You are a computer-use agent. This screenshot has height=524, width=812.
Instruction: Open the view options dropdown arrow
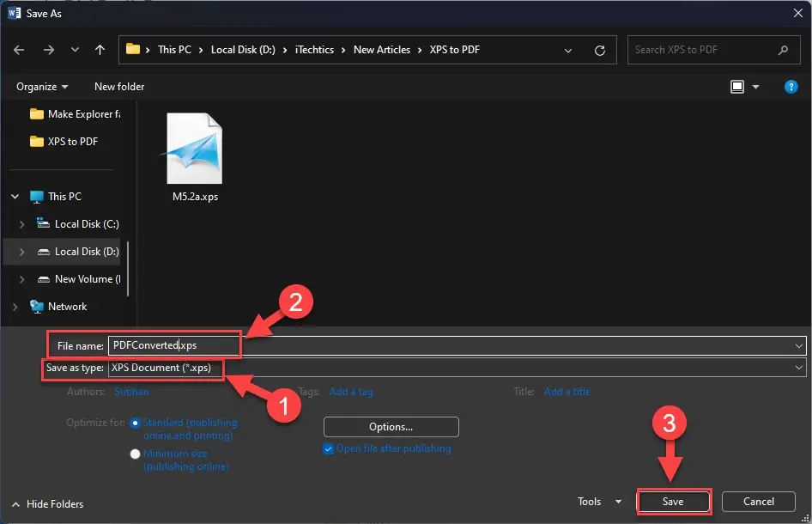[x=755, y=87]
